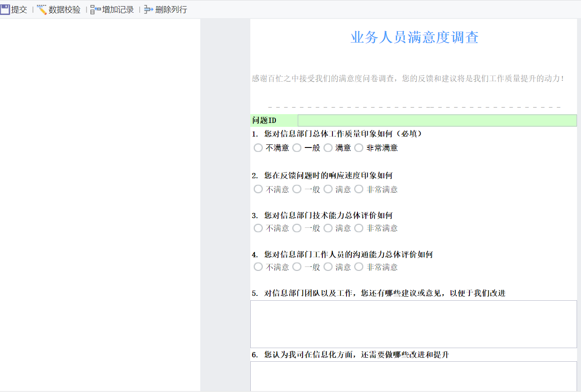Image resolution: width=581 pixels, height=392 pixels.
Task: Pick 非常满意 for question 3 technical ability
Action: (x=359, y=228)
